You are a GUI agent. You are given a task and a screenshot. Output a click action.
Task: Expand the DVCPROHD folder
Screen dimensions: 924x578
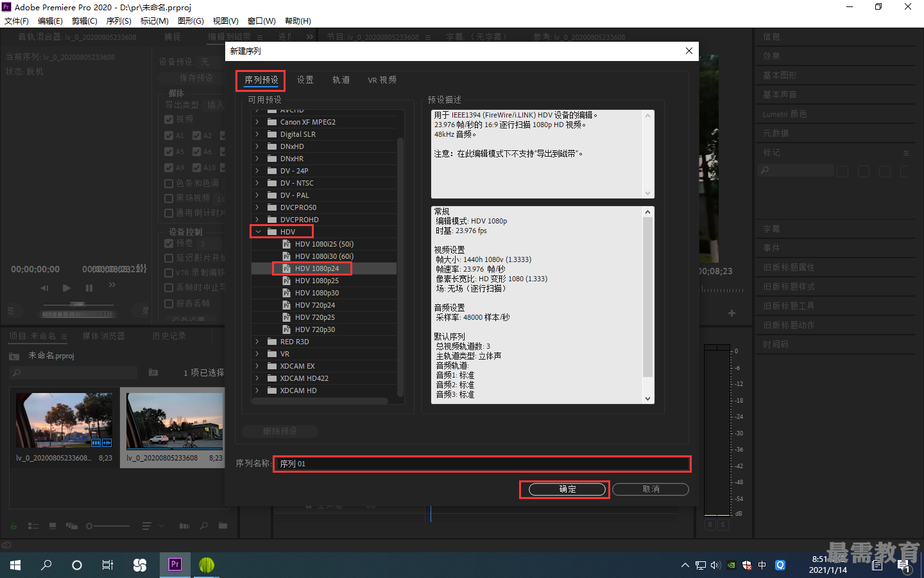pyautogui.click(x=258, y=220)
